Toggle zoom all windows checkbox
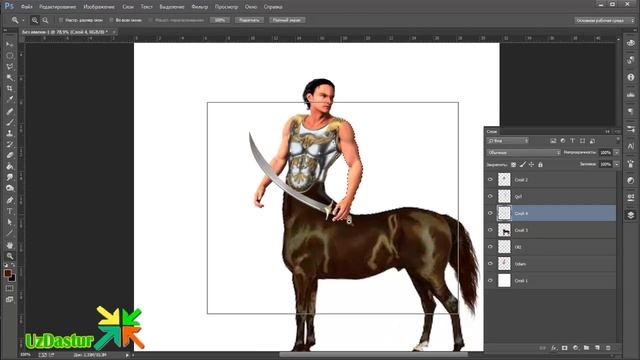This screenshot has width=640, height=360. coord(111,20)
